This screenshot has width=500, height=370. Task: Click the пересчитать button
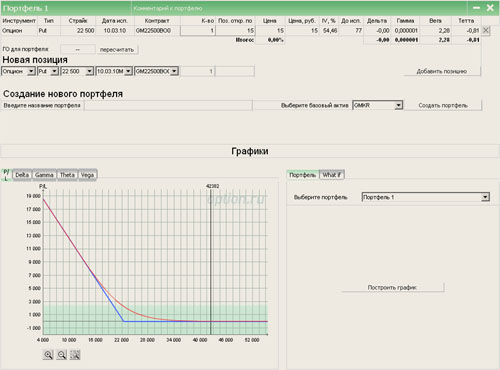[x=117, y=49]
